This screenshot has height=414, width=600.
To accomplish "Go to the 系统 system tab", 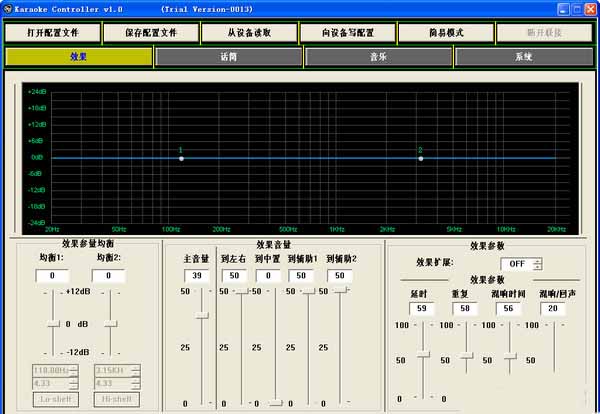I will 524,57.
